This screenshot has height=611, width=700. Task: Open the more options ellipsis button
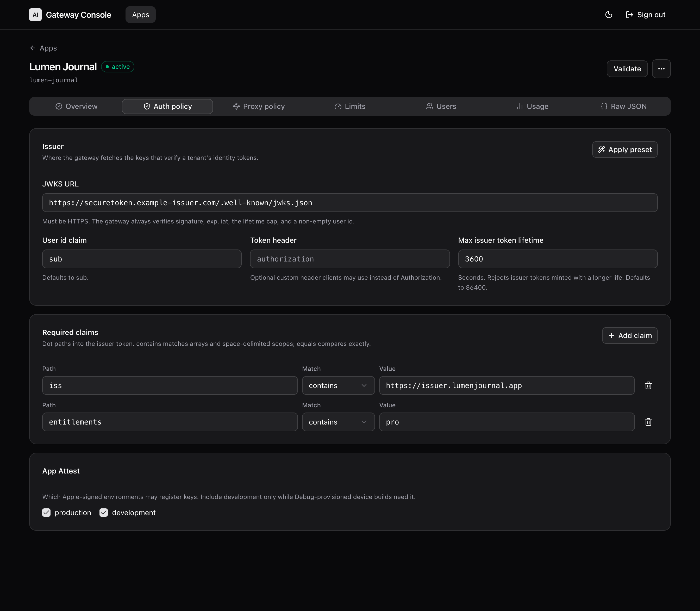pos(661,68)
